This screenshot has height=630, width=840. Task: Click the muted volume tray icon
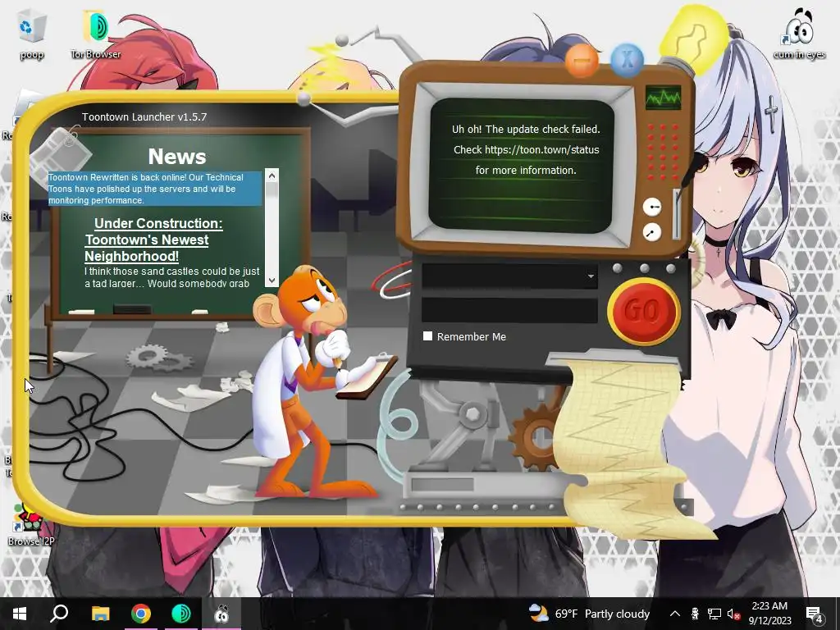733,614
